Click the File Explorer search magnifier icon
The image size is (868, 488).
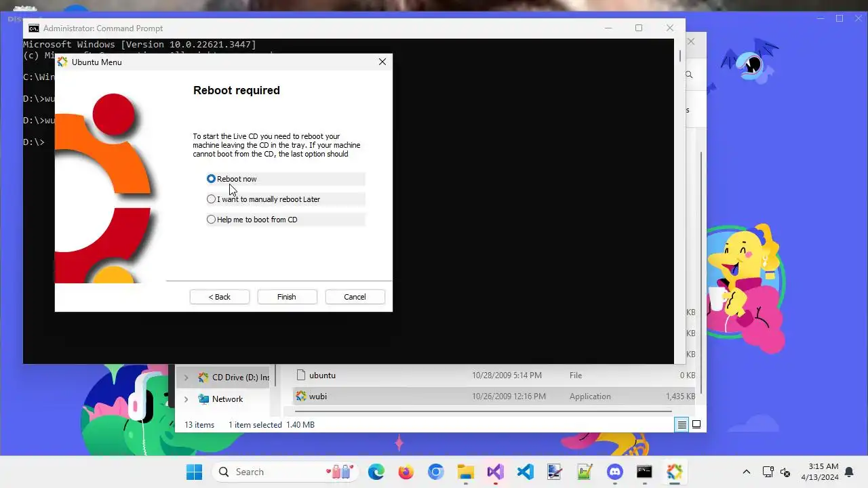pos(689,75)
